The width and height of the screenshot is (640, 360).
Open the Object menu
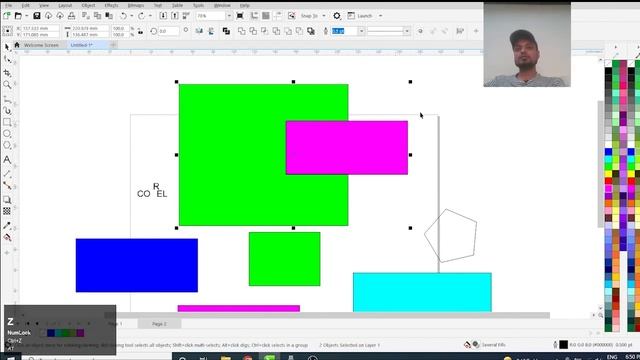click(x=88, y=5)
